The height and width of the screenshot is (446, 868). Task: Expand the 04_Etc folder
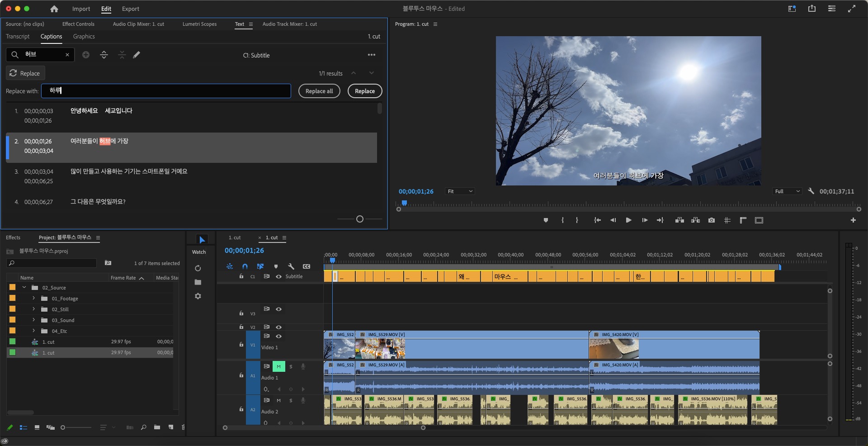pyautogui.click(x=33, y=331)
